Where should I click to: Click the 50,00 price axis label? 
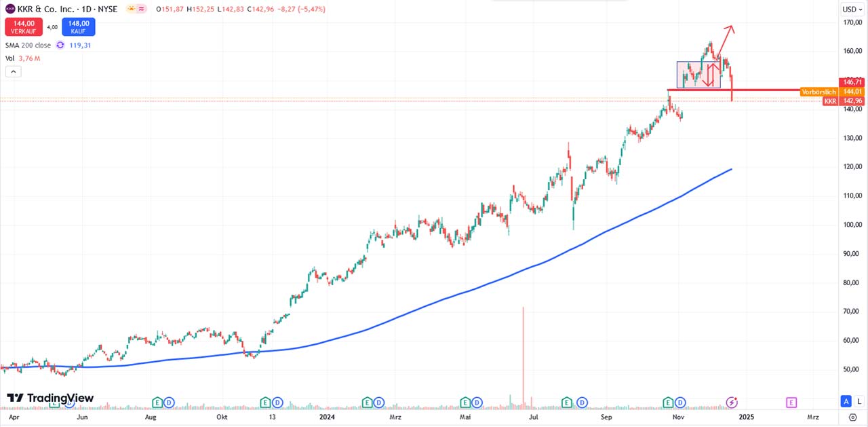click(852, 369)
